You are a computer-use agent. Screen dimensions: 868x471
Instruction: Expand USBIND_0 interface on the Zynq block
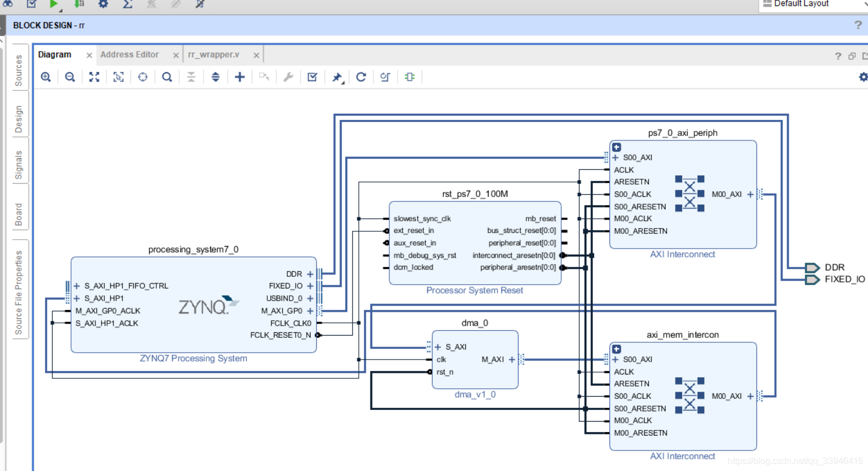pos(310,298)
